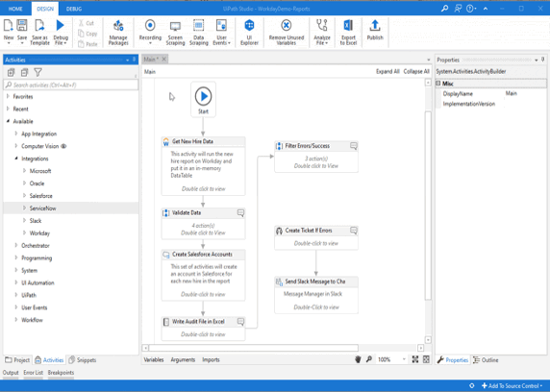This screenshot has width=550, height=392.
Task: Collapse the Integrations node
Action: (x=16, y=159)
